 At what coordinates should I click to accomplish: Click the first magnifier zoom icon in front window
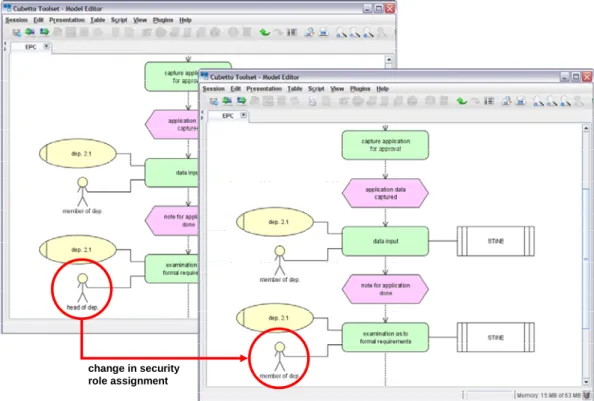538,101
